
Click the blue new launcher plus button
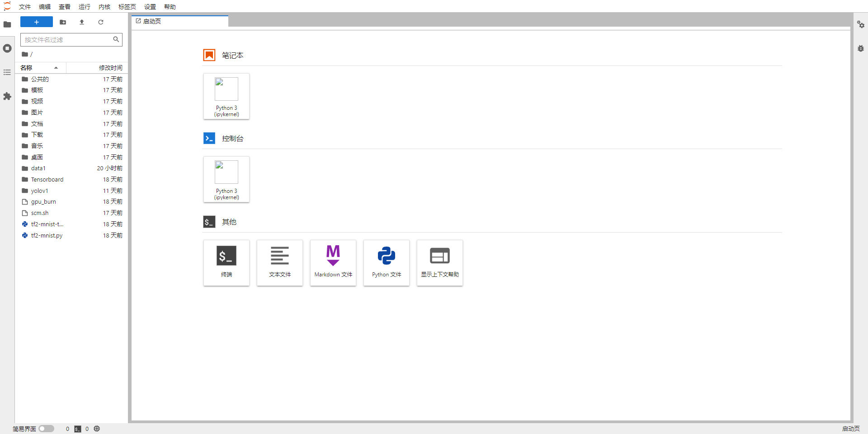point(37,22)
